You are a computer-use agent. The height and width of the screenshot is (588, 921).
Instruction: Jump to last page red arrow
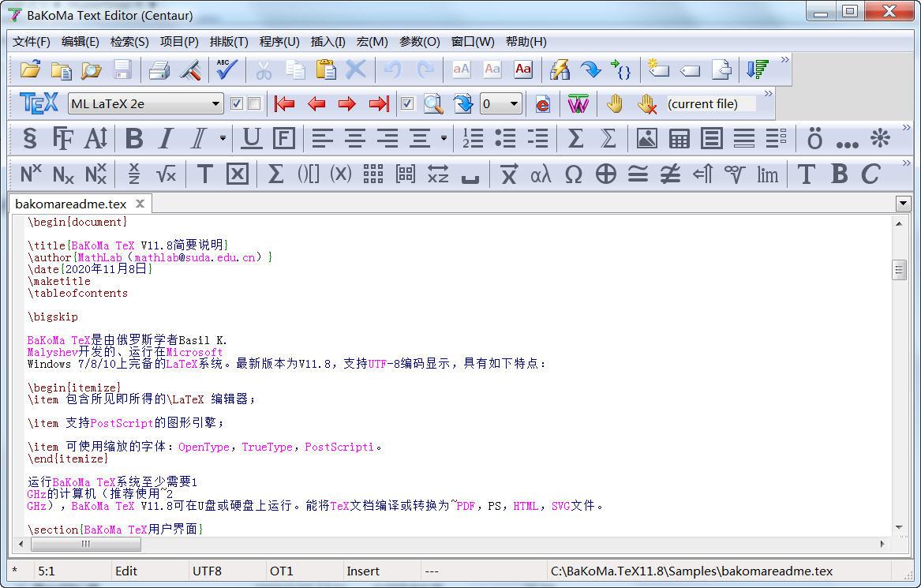[379, 104]
